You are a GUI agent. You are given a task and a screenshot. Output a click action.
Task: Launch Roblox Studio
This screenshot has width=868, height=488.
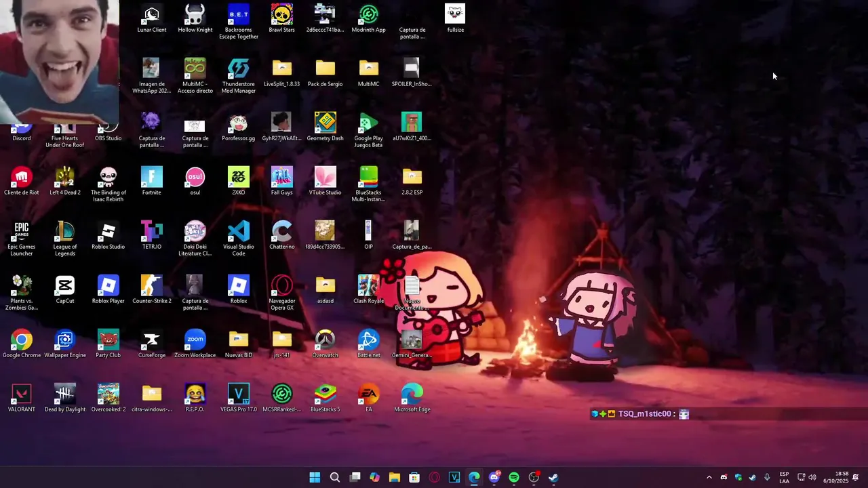108,236
